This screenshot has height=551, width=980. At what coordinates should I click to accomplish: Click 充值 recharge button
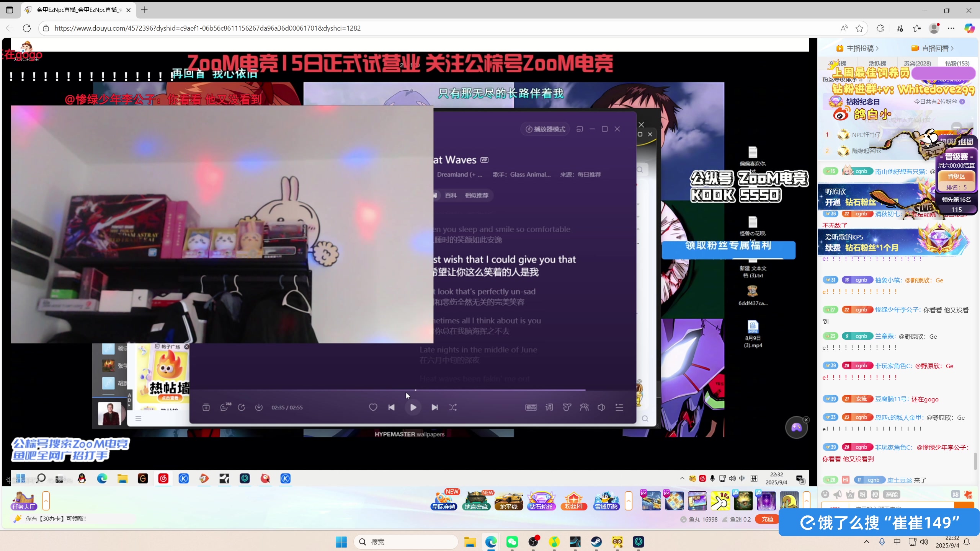(x=768, y=519)
